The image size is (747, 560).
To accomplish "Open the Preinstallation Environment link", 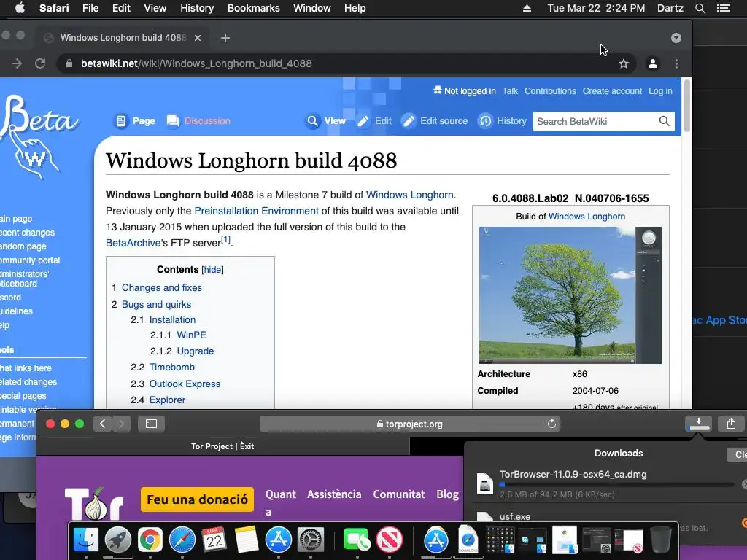I will (256, 211).
